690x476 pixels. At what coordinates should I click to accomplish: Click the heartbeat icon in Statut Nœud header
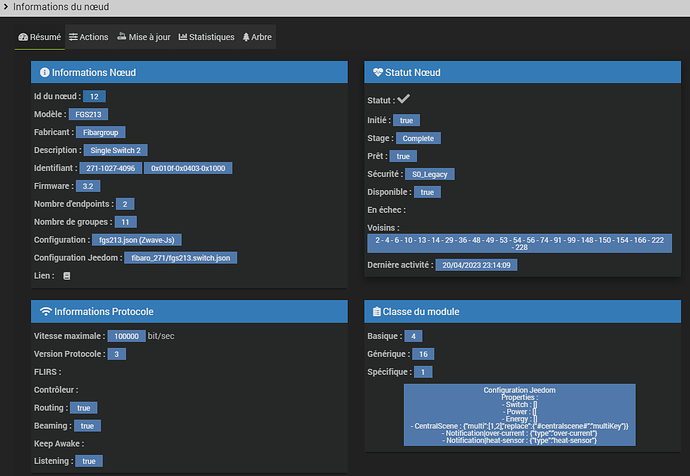point(378,72)
